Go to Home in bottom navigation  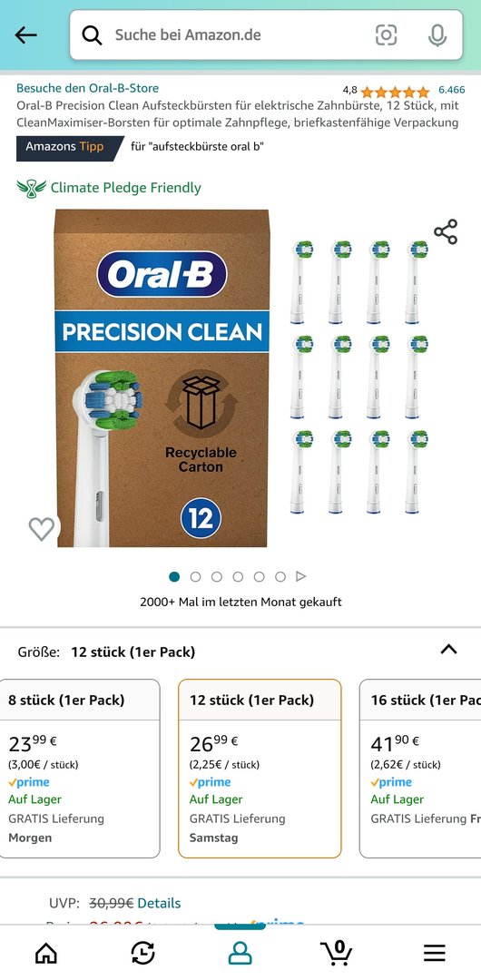(x=45, y=953)
